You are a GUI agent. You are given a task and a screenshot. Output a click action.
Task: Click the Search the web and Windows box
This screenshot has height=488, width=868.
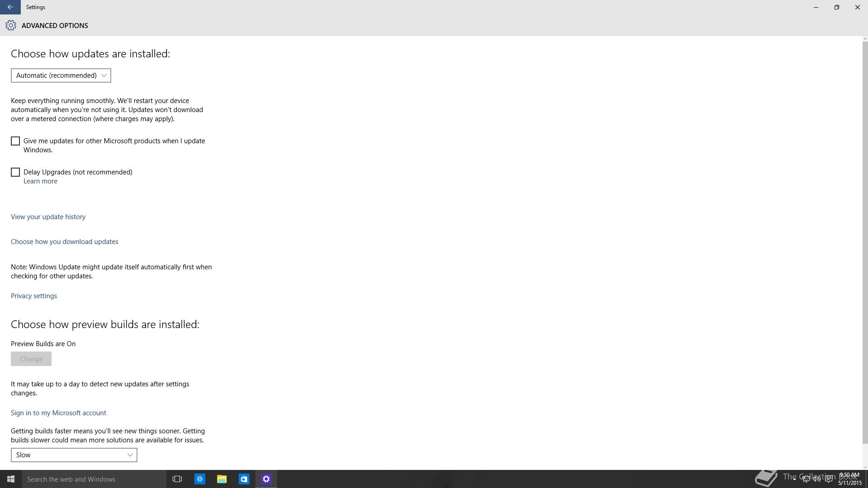[94, 479]
